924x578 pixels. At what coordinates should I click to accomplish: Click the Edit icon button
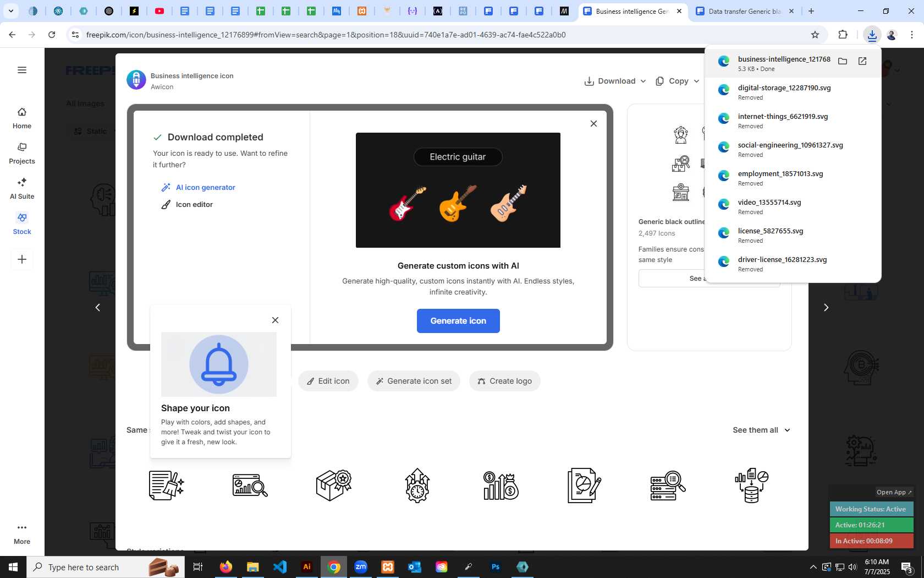(328, 381)
